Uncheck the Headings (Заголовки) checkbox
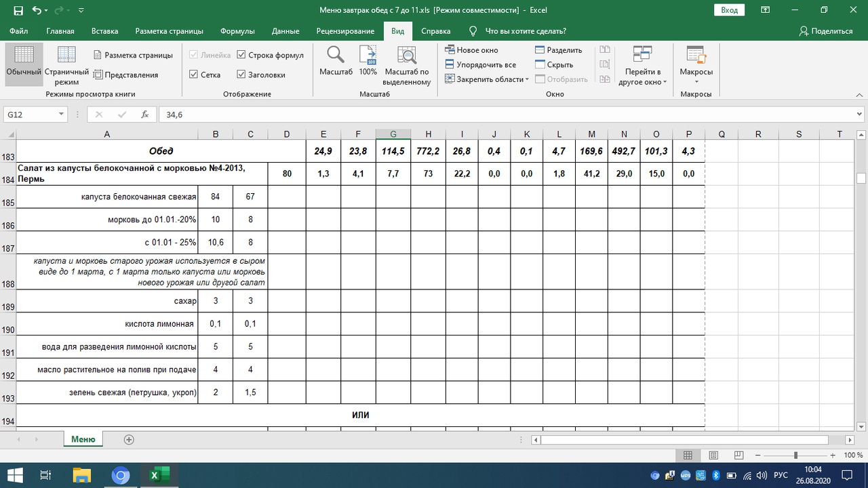868x488 pixels. (241, 75)
